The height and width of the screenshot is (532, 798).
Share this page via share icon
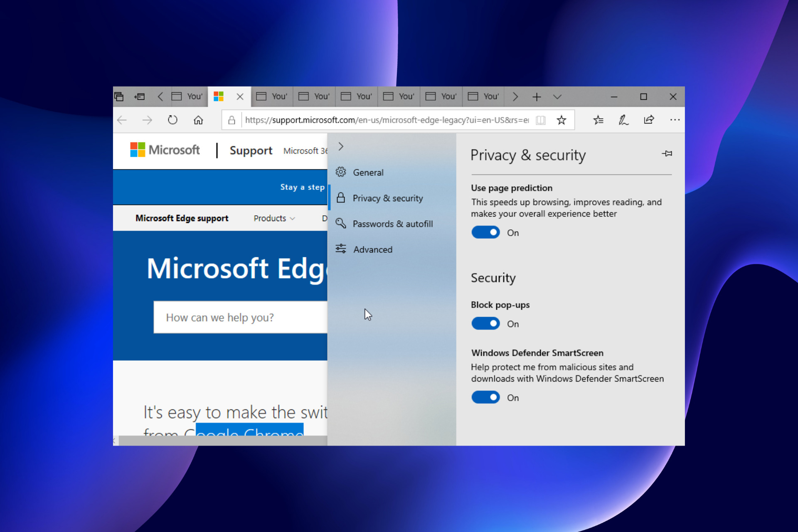click(x=649, y=120)
